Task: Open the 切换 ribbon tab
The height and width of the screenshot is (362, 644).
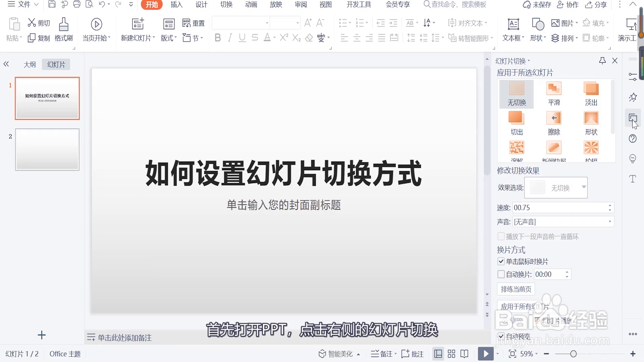Action: pos(226,5)
